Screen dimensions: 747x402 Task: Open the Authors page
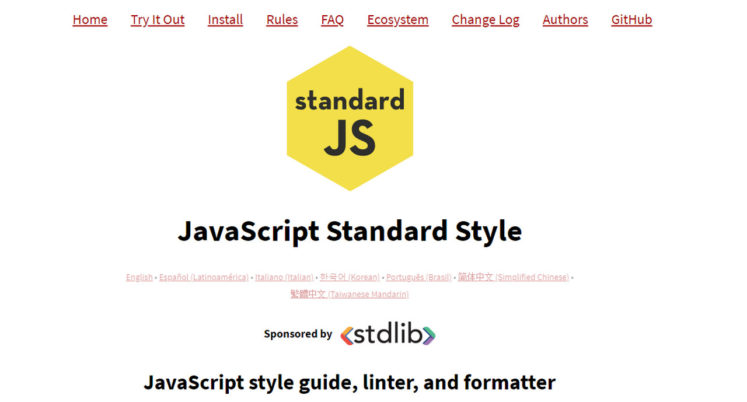(565, 20)
